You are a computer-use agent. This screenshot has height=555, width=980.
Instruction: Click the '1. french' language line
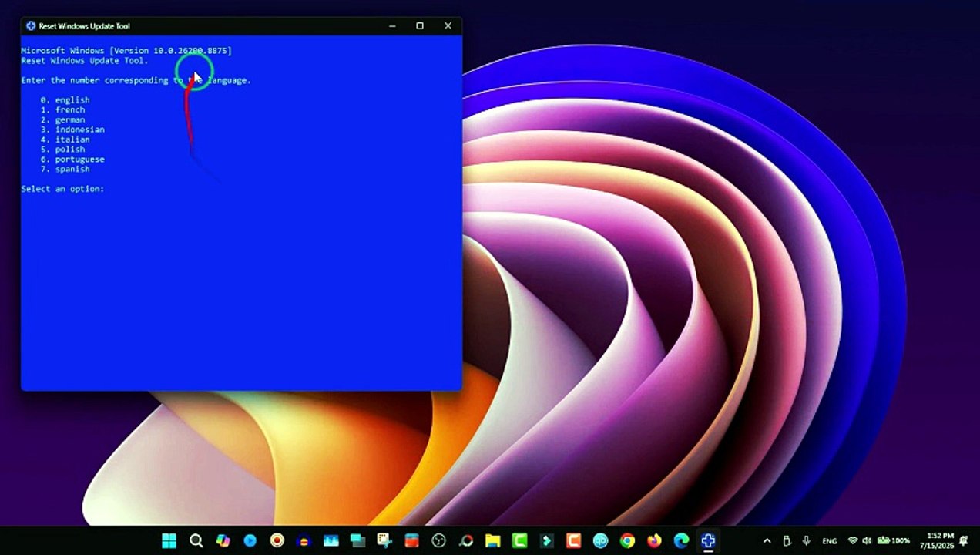click(x=63, y=110)
